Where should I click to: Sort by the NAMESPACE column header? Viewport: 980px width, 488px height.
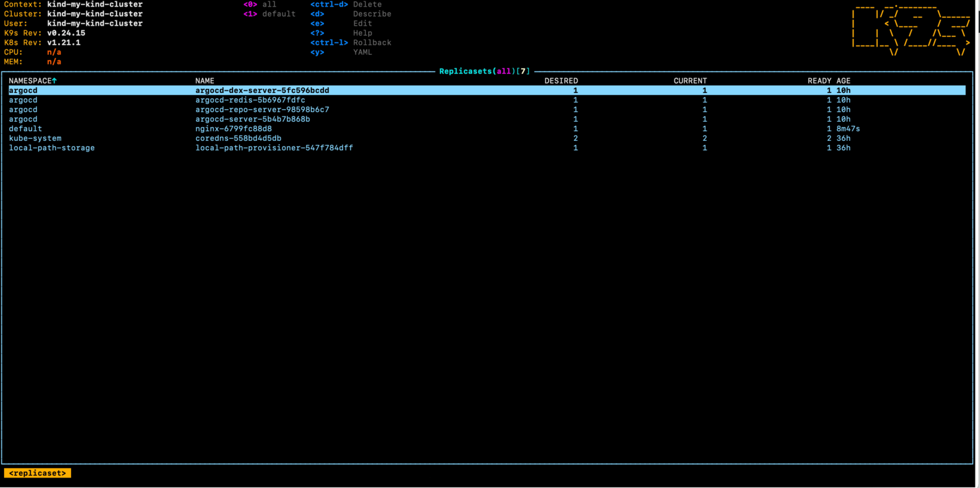(33, 80)
